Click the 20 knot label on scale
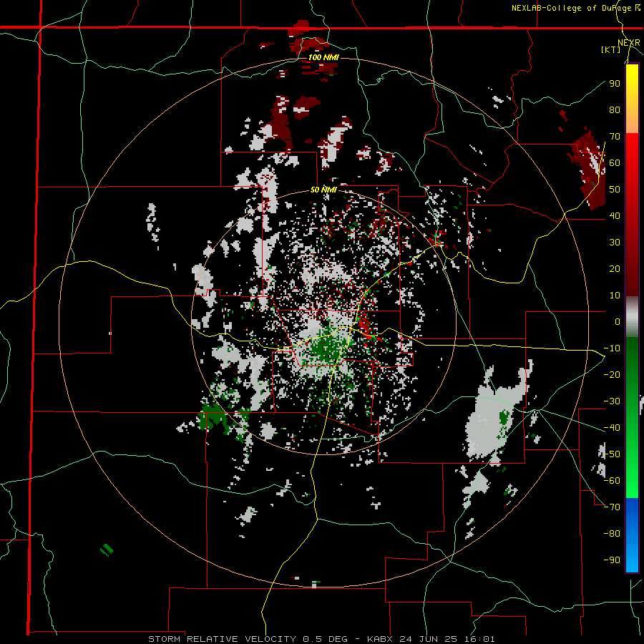 click(615, 268)
